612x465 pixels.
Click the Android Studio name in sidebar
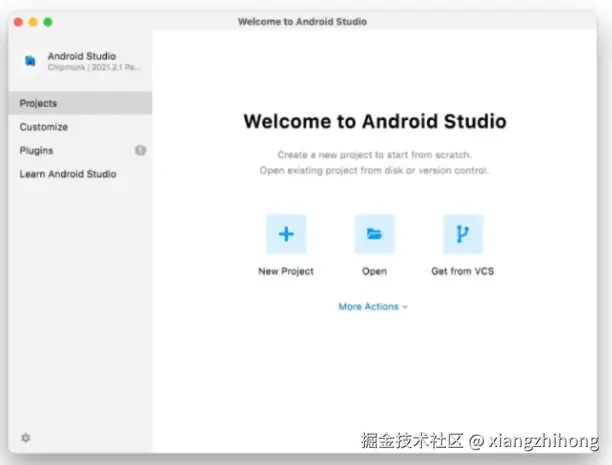pos(82,56)
